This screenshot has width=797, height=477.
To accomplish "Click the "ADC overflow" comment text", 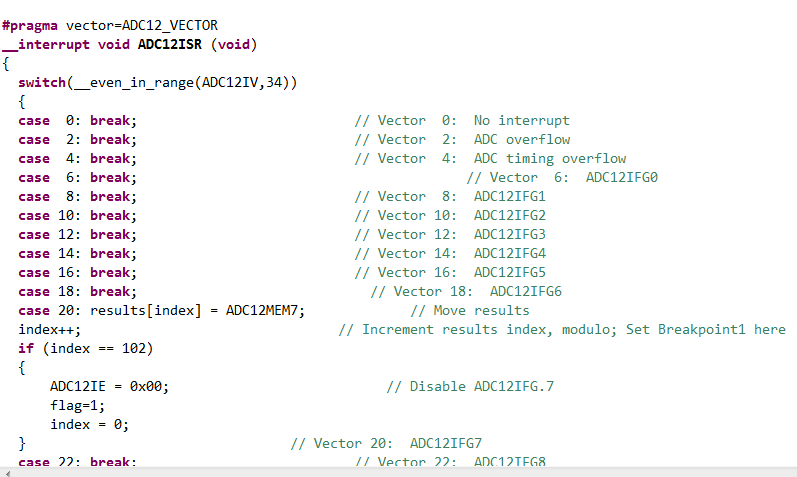I will (x=521, y=139).
